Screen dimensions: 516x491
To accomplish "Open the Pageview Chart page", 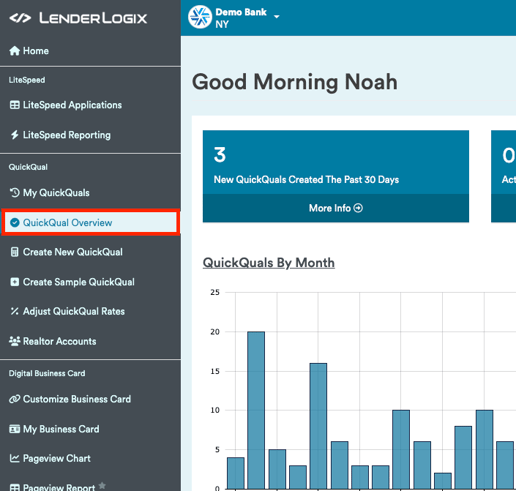I will pos(90,458).
